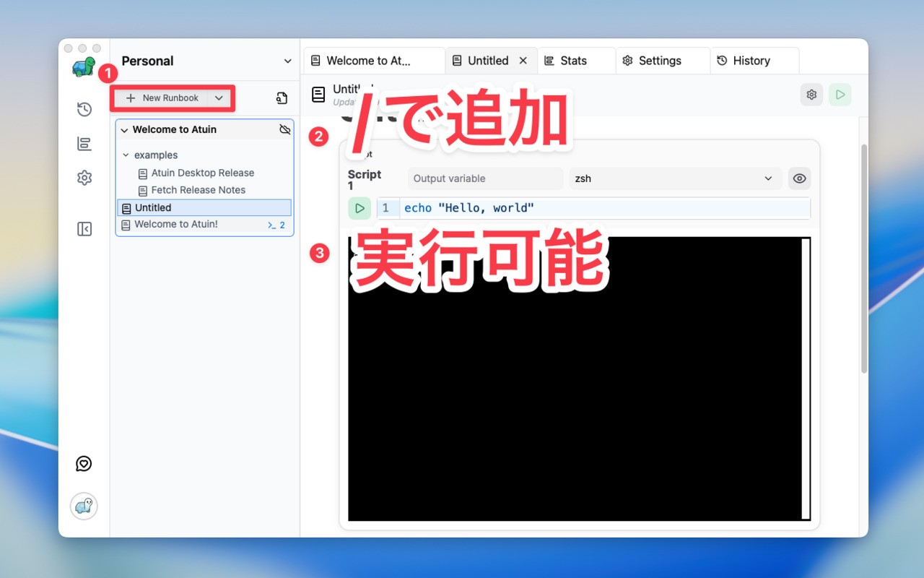Screen dimensions: 924x578
Task: Open runbook settings gear in header
Action: tap(811, 95)
